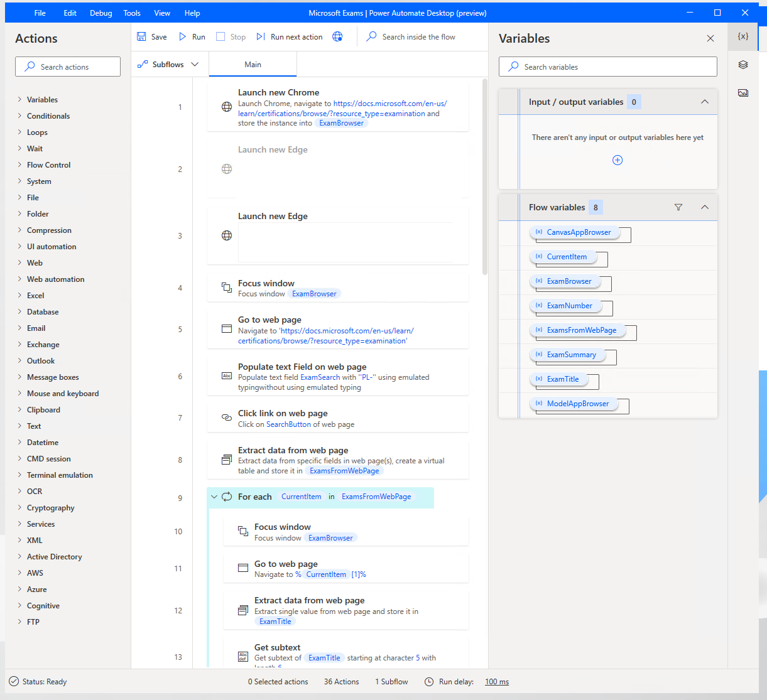Open the web recorder globe icon
The height and width of the screenshot is (700, 767).
pos(337,37)
